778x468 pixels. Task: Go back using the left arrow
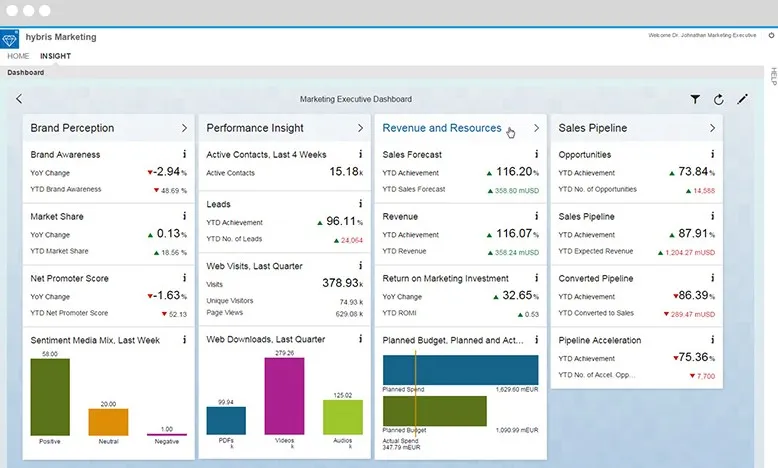pos(19,99)
